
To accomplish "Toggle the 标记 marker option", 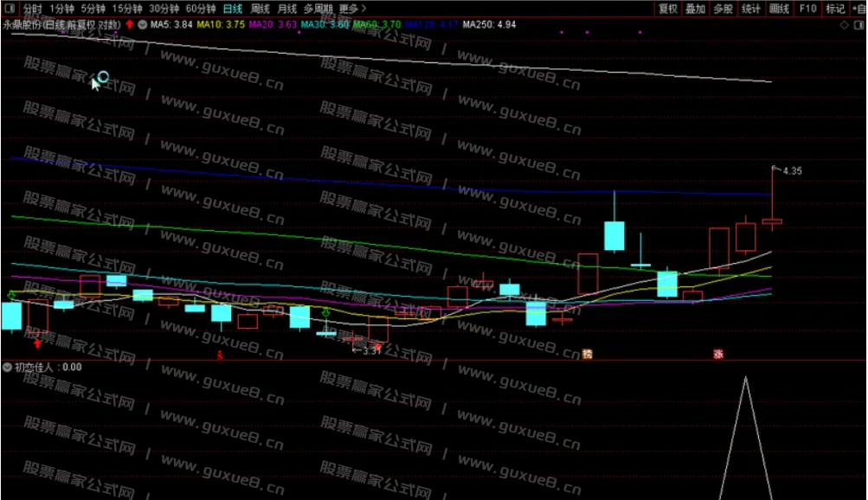I will [x=834, y=9].
